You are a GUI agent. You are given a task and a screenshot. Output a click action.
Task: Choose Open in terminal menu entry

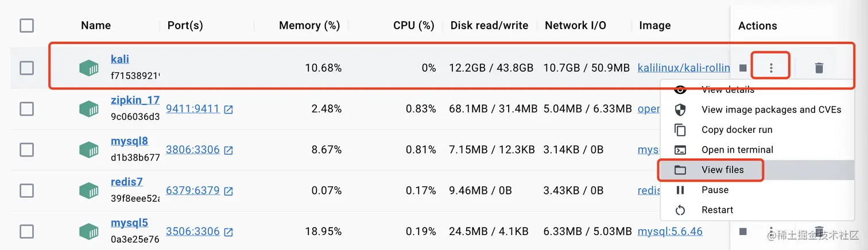point(737,150)
